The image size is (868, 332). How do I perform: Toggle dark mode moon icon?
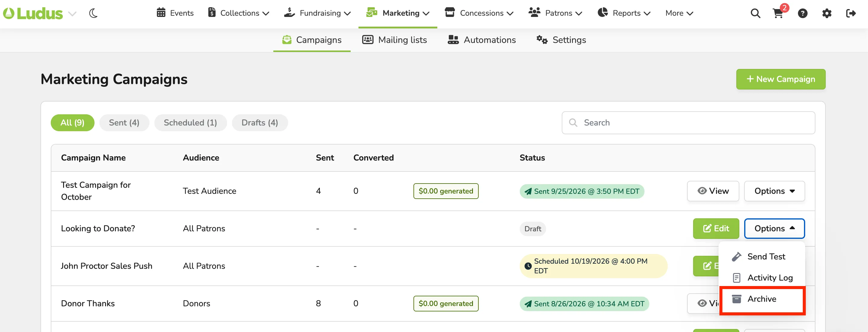(x=93, y=13)
